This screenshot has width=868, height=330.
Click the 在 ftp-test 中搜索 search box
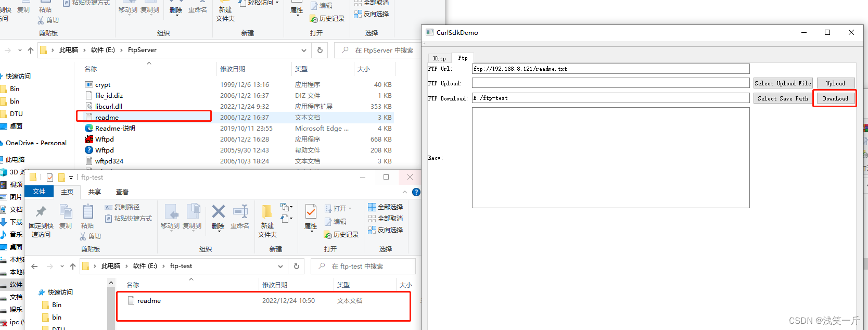pos(363,266)
